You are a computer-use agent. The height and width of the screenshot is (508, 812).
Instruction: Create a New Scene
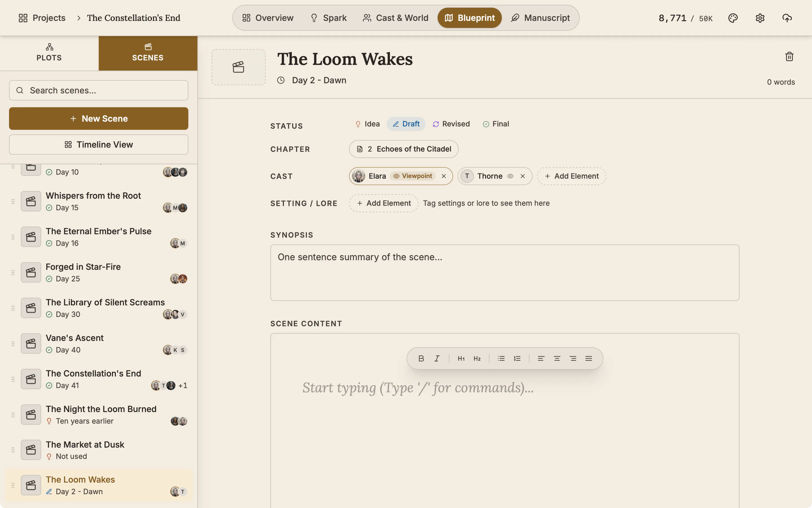(99, 119)
